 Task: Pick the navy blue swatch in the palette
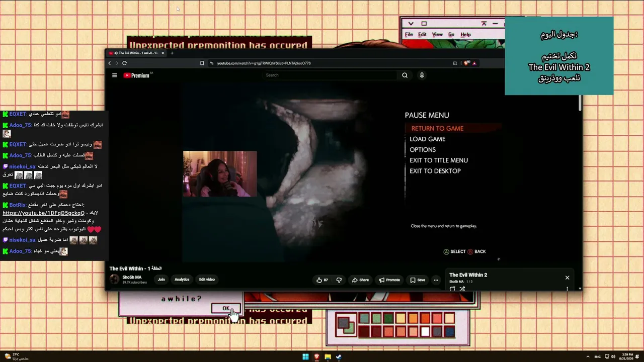[x=449, y=331]
